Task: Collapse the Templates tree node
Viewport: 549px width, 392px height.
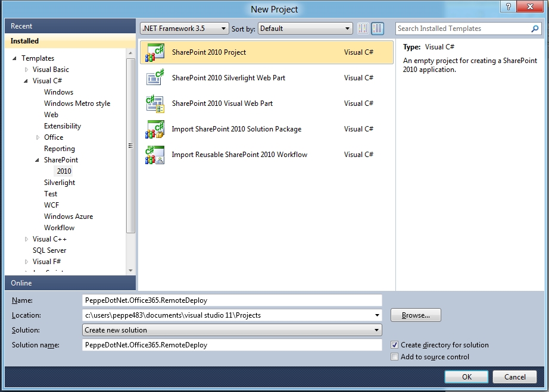Action: tap(14, 58)
